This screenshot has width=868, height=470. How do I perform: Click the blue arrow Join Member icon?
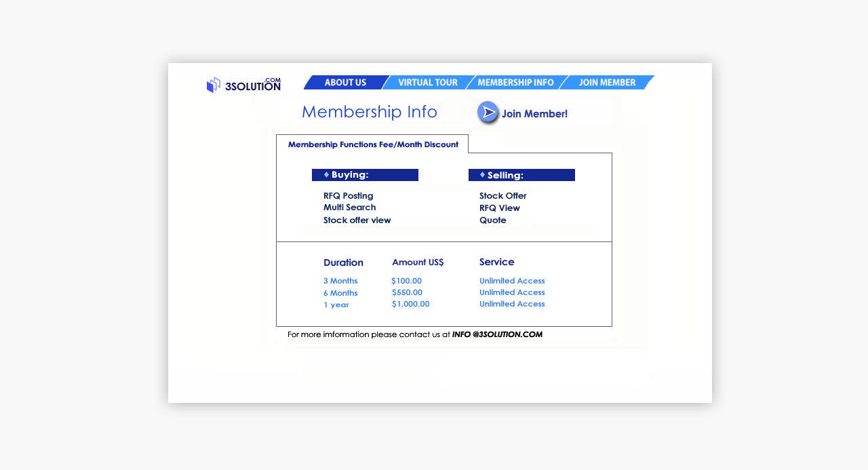pos(488,113)
